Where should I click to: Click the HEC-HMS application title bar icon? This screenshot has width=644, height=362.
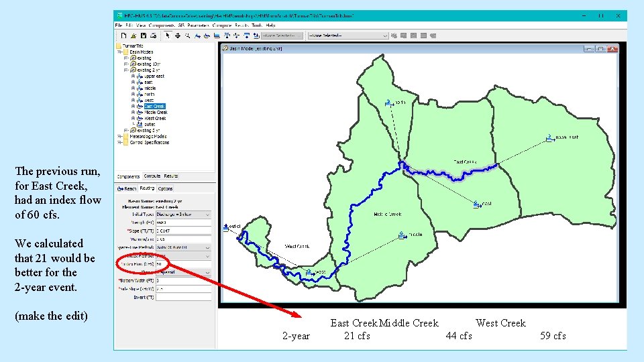(119, 15)
